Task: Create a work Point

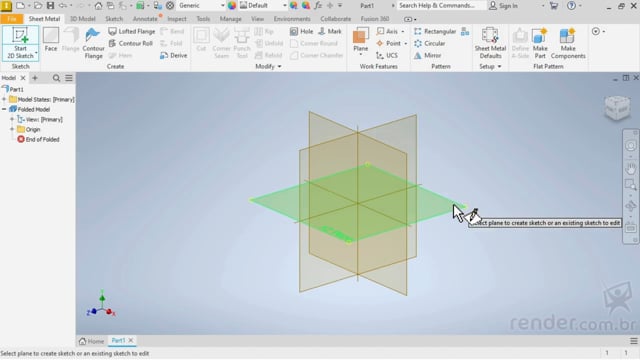Action: coord(389,43)
